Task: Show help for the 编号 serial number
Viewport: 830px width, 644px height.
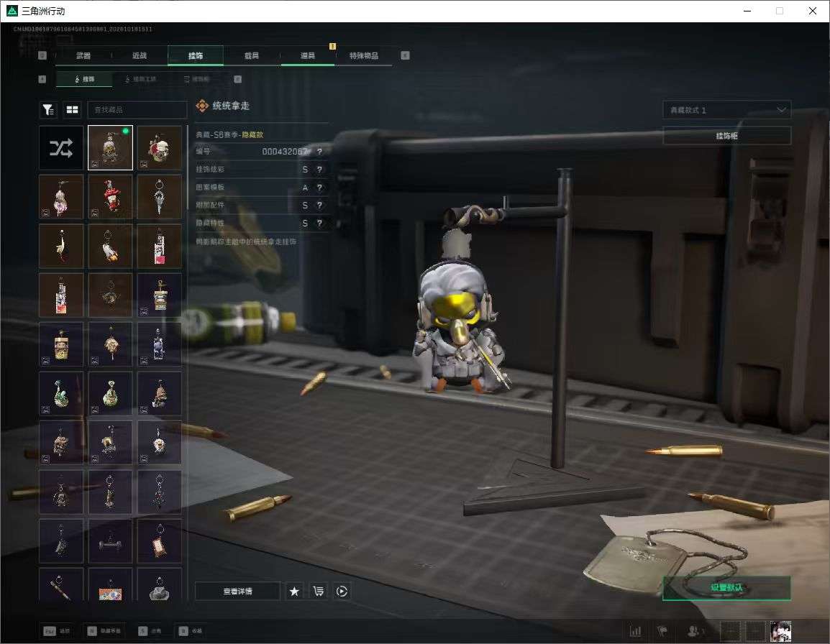Action: tap(319, 152)
